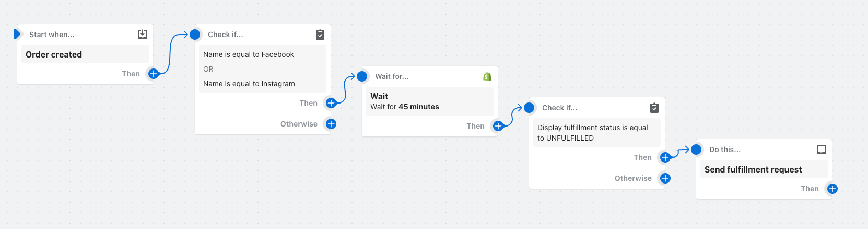Edit Display fulfillment status is equal to UNFULFILLED condition

click(x=597, y=133)
